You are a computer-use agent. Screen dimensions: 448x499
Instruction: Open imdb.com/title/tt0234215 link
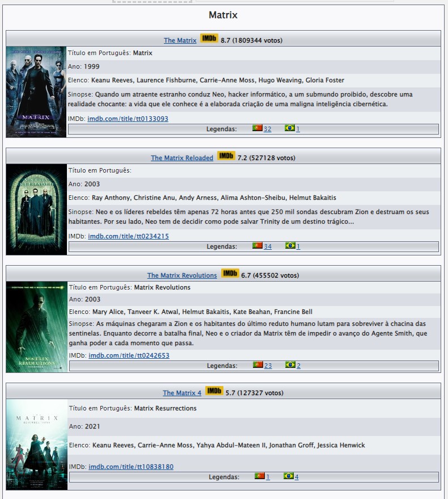pyautogui.click(x=129, y=236)
